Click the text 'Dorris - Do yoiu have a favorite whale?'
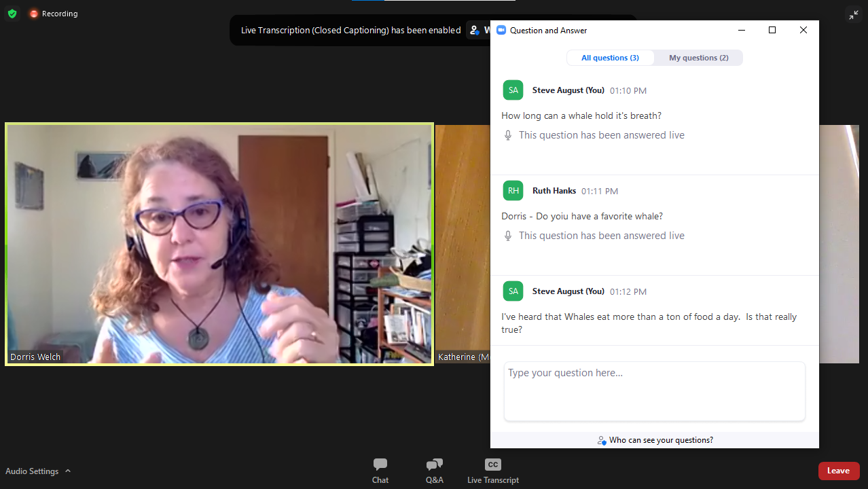Screen dimensions: 868x489 pos(582,216)
